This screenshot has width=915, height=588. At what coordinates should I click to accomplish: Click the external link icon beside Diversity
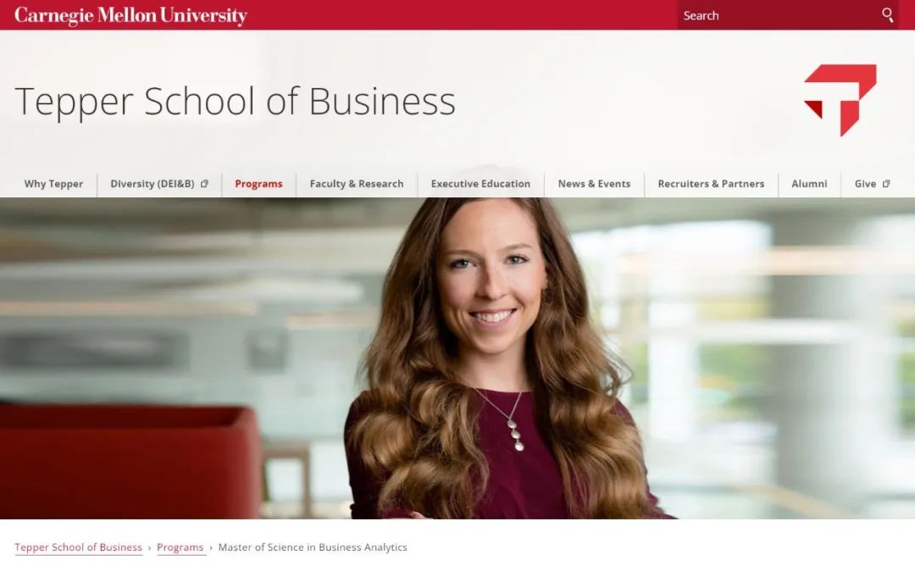[x=204, y=184]
